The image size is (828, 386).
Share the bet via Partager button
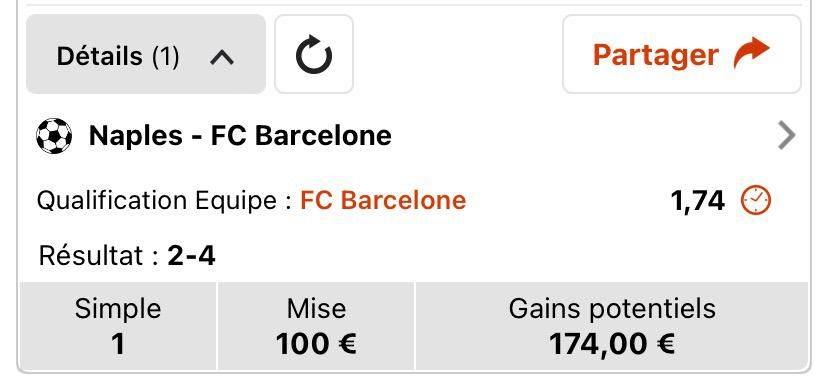click(682, 54)
